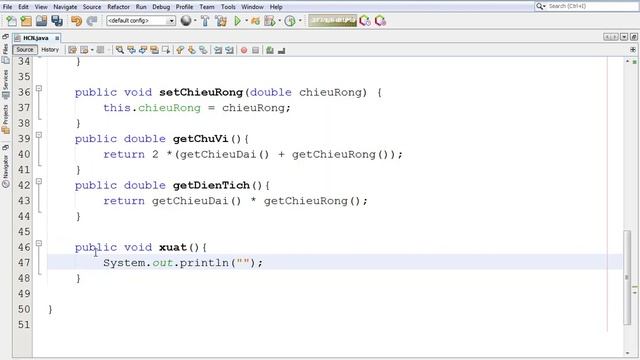Open the Apply Code Changes dropdown arrow
This screenshot has height=360, width=640.
click(x=300, y=21)
